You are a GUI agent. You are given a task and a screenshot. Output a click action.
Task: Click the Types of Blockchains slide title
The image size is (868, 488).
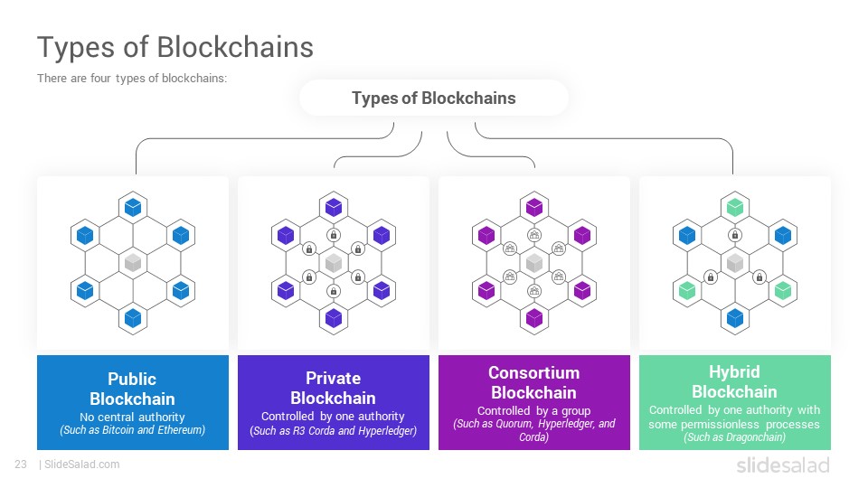(x=175, y=47)
